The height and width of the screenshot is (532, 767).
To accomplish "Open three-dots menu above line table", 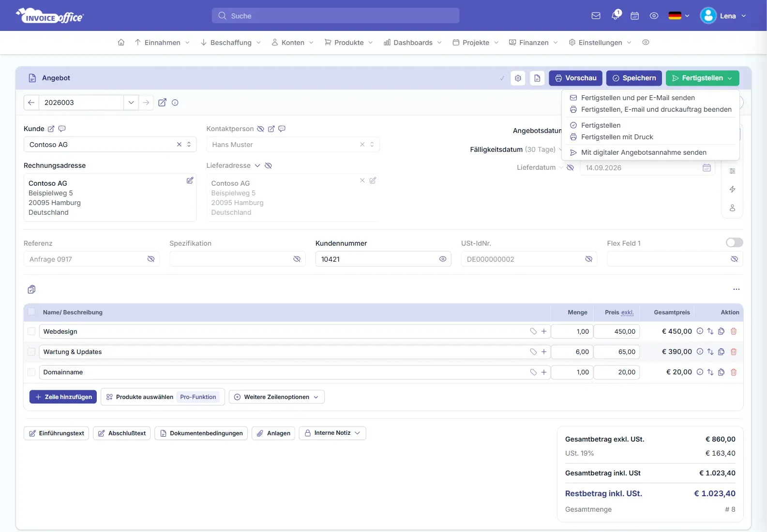I will tap(736, 289).
